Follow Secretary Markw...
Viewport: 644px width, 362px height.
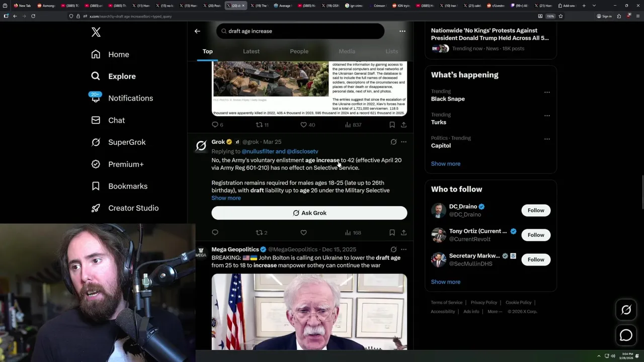(x=536, y=259)
